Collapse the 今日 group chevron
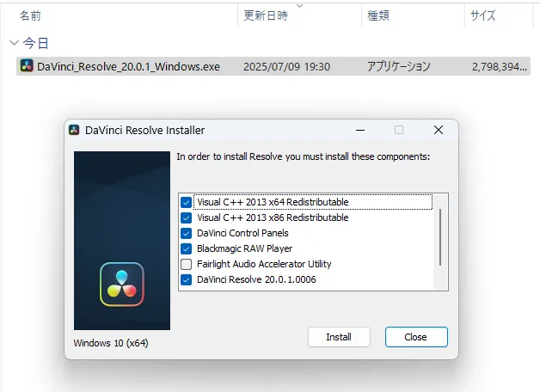 (x=14, y=43)
